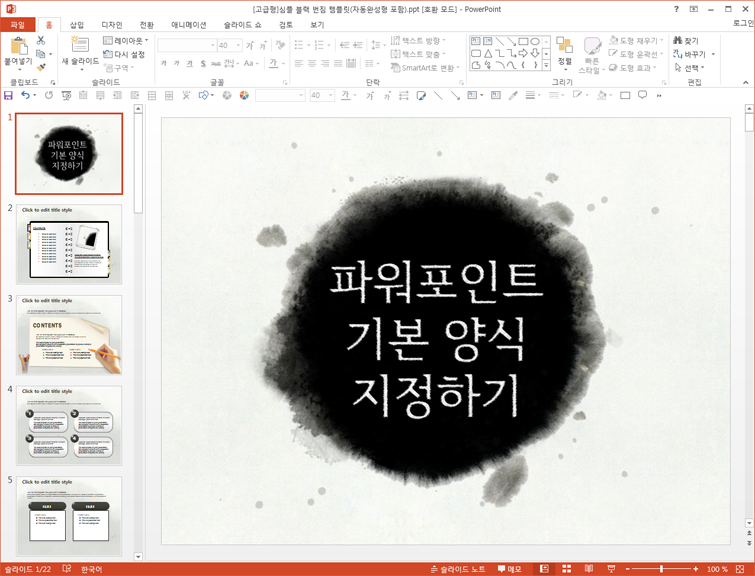Open the ribbon font name combo box
This screenshot has height=576, width=755.
tap(187, 45)
